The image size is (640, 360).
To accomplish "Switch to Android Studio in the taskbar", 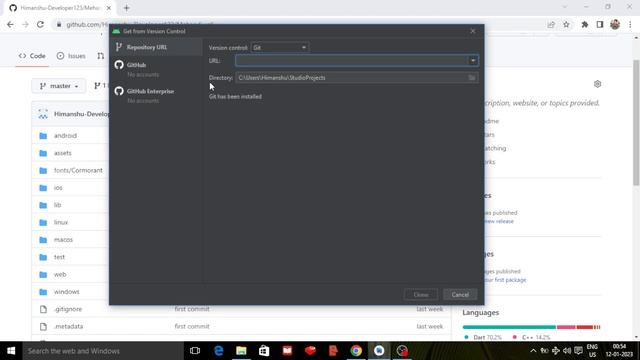I will 379,351.
